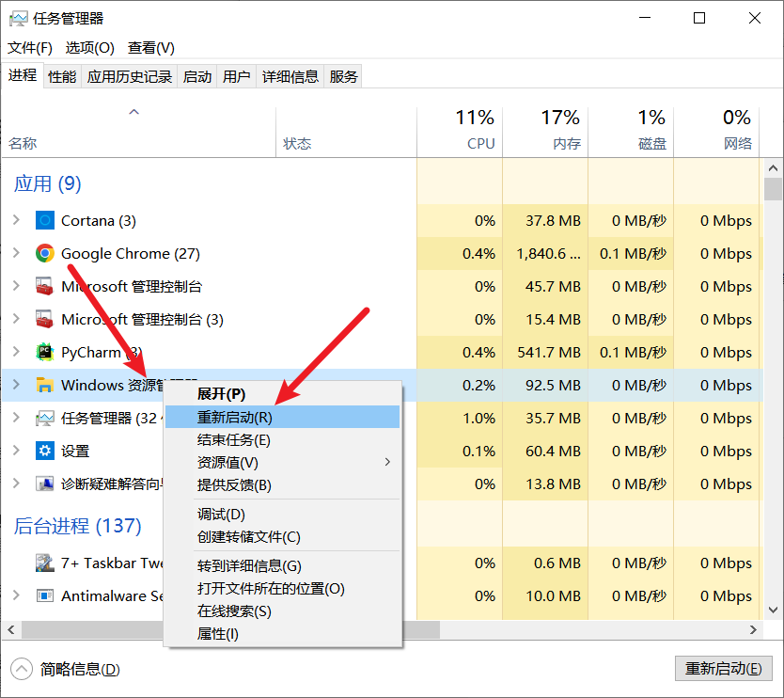Expand the 诊断疑难解答向导 row
The width and height of the screenshot is (784, 698).
16,484
